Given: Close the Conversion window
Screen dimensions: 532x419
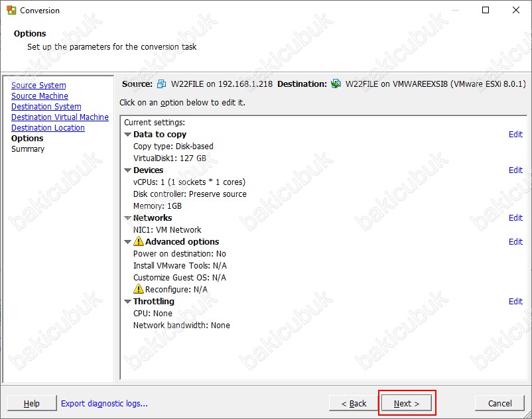Looking at the screenshot, I should pos(515,10).
